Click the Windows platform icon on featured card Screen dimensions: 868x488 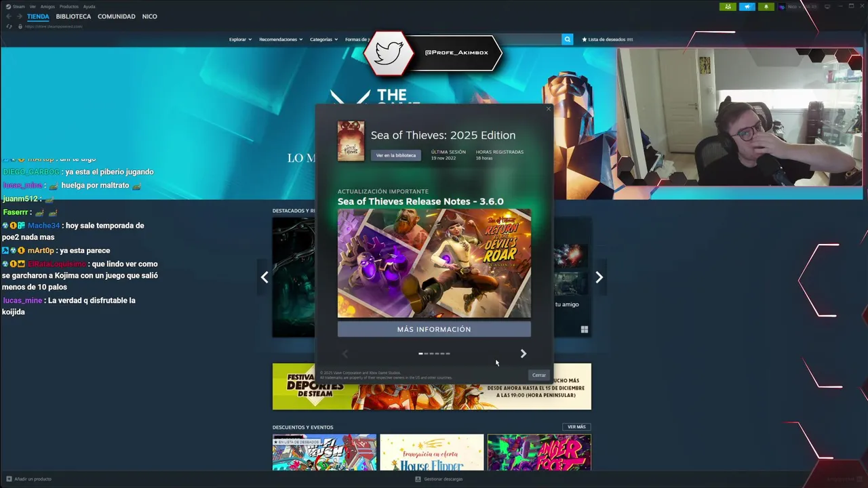(585, 329)
